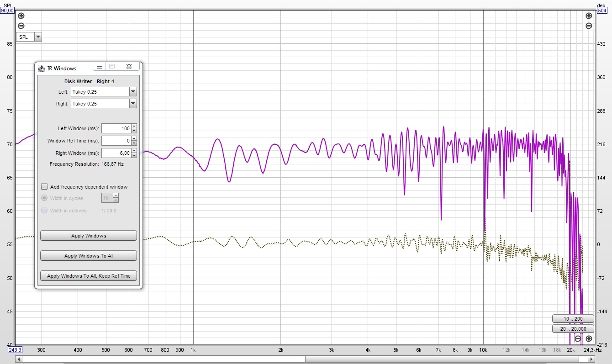Click Apply Windows To All, Keep Ref Time
Image resolution: width=612 pixels, height=364 pixels.
click(89, 276)
